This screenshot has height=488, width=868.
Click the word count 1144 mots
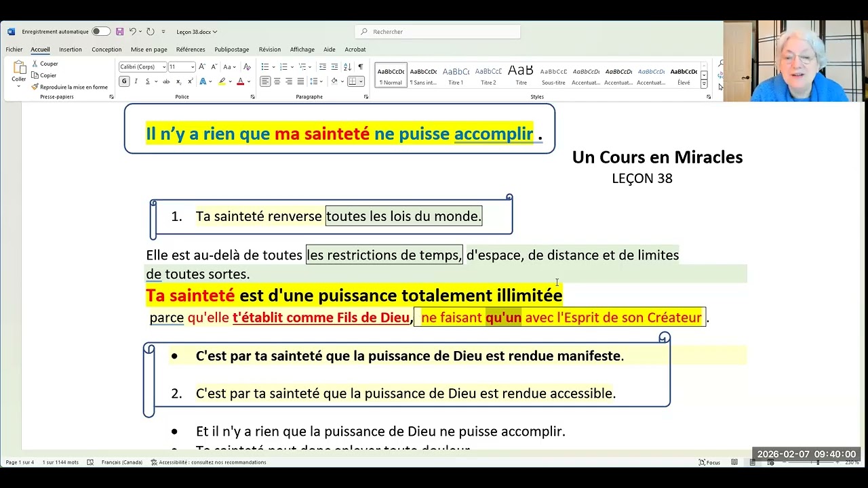coord(60,462)
